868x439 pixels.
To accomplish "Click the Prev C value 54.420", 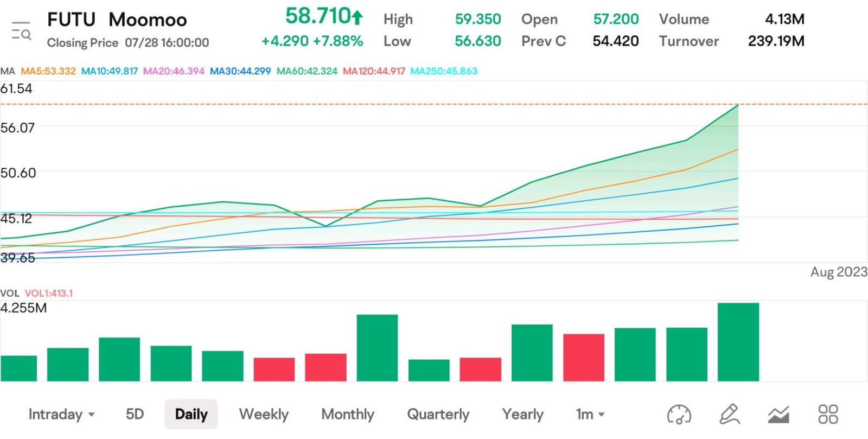I will coord(616,41).
